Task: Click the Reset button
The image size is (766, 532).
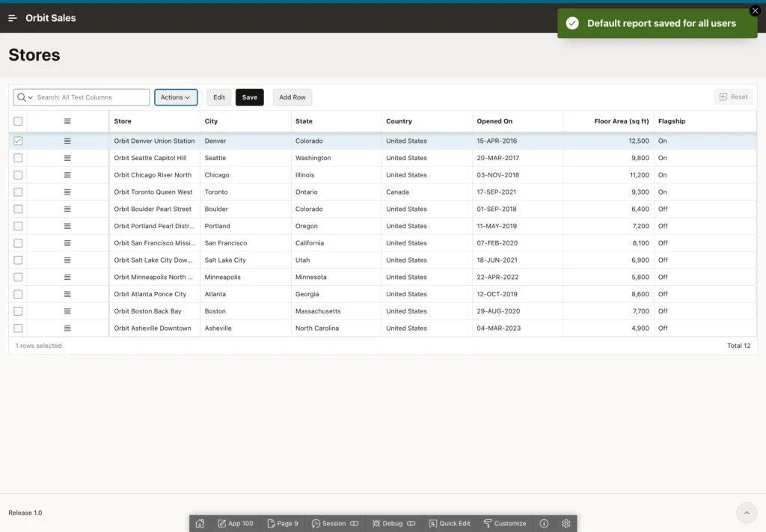Action: (733, 97)
